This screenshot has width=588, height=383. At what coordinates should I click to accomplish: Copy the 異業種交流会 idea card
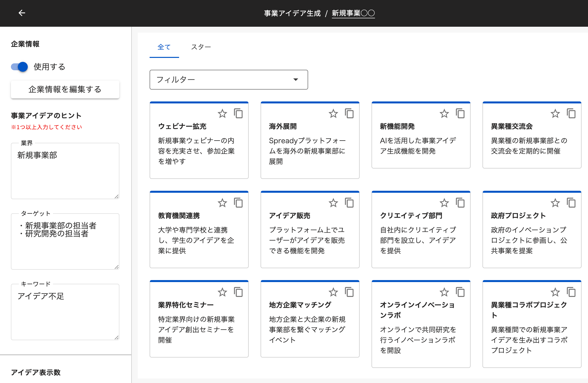click(571, 114)
